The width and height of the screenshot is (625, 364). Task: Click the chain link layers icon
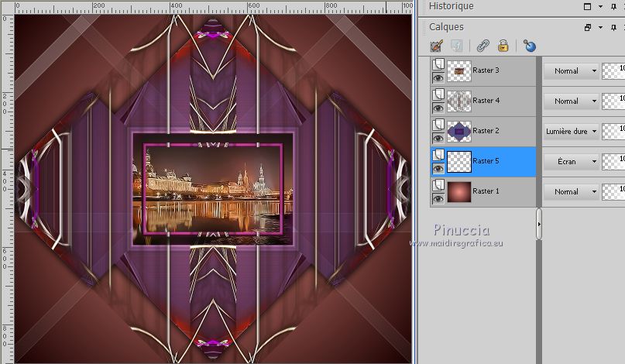482,46
